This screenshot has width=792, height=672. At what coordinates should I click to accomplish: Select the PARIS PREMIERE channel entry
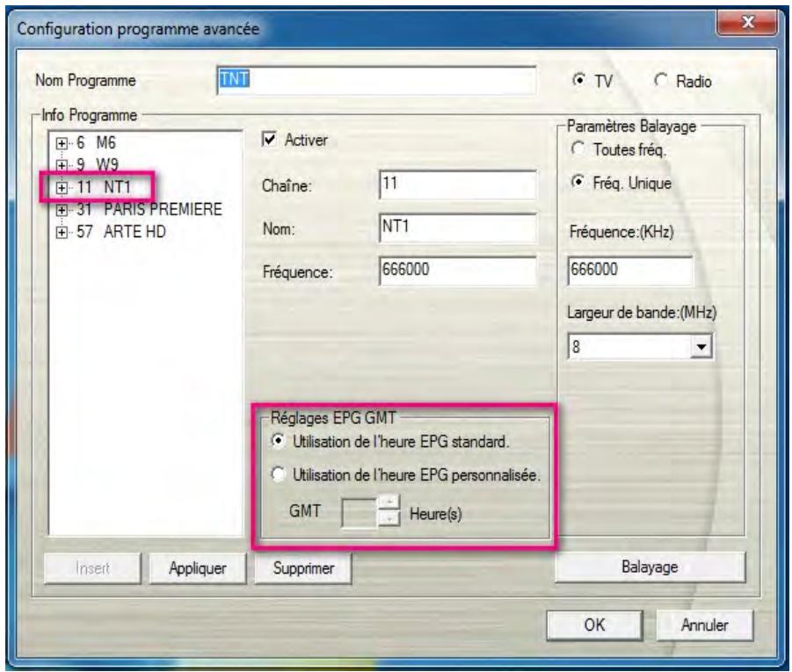[x=149, y=210]
